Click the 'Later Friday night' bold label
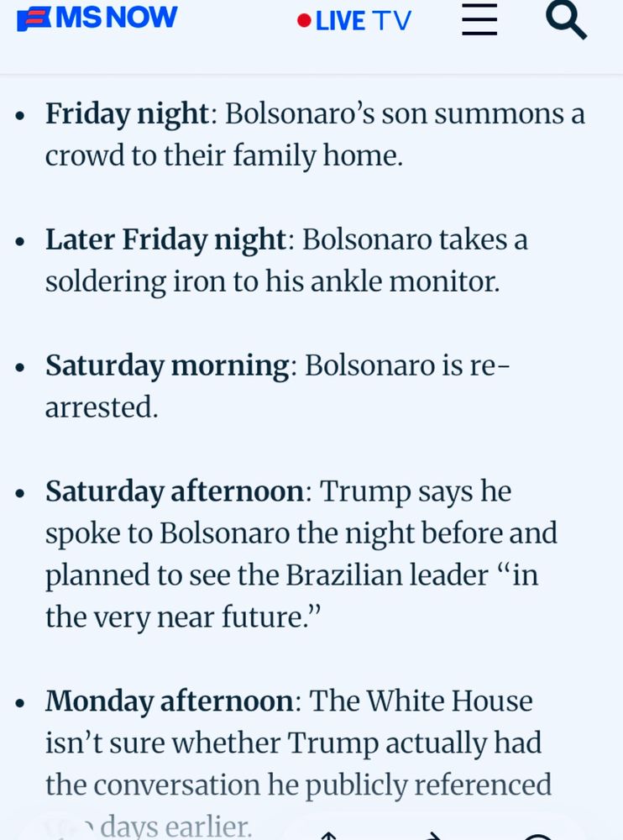 tap(165, 239)
